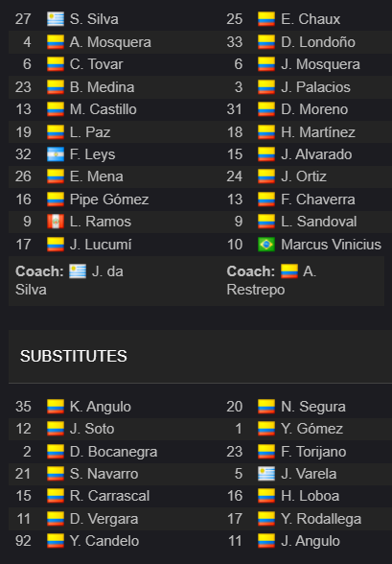Open Pipe Gómez player link
This screenshot has width=392, height=564.
pyautogui.click(x=109, y=200)
